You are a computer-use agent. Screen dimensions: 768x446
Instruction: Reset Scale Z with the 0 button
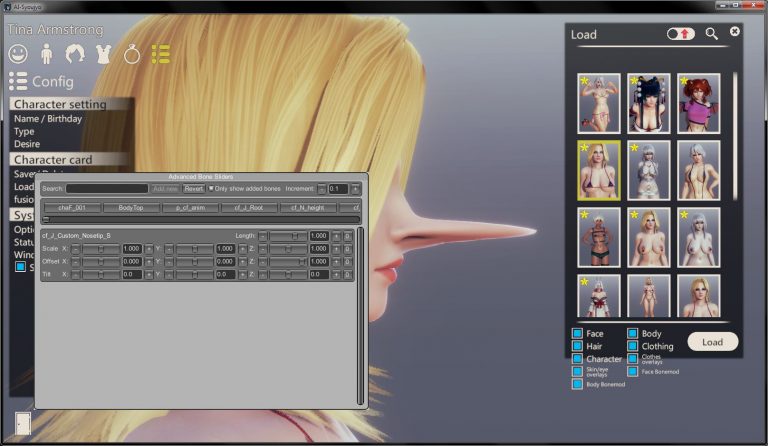347,249
